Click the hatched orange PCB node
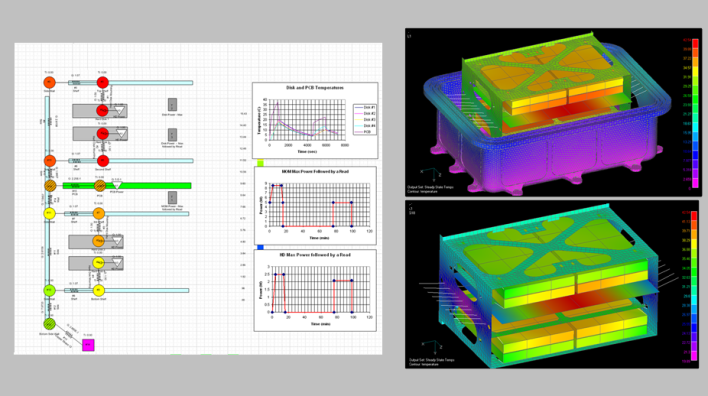 click(100, 186)
